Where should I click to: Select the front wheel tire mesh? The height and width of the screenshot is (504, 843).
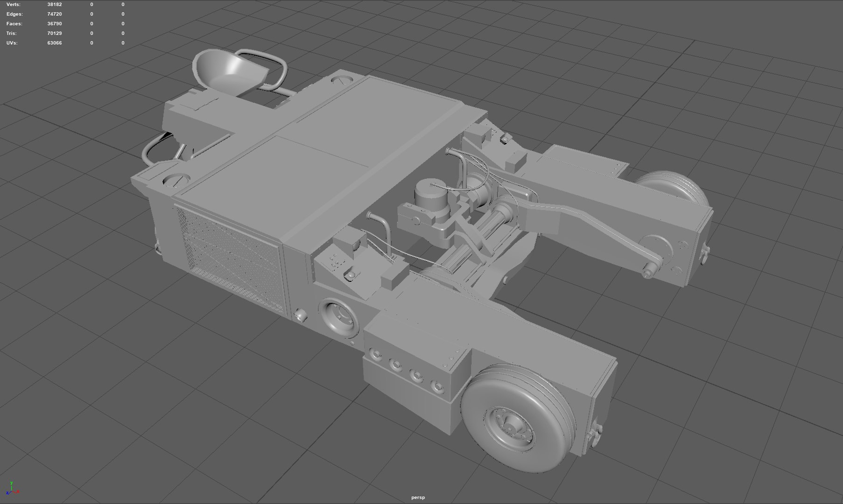518,418
